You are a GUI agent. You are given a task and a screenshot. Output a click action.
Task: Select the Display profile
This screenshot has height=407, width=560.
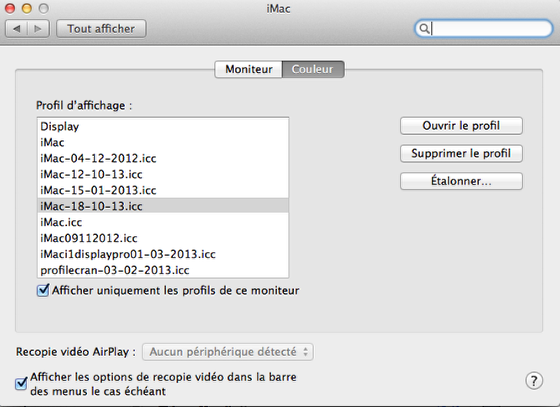(163, 126)
